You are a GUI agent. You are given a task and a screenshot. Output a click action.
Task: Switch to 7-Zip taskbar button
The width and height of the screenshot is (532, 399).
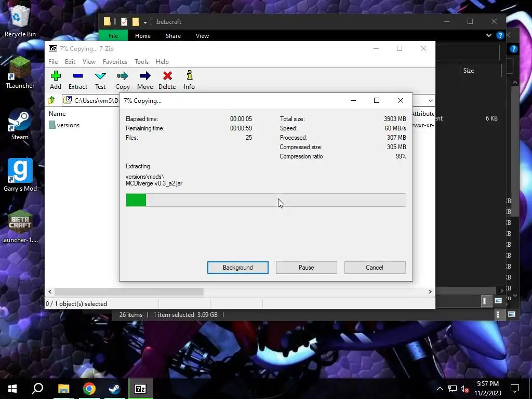point(140,389)
